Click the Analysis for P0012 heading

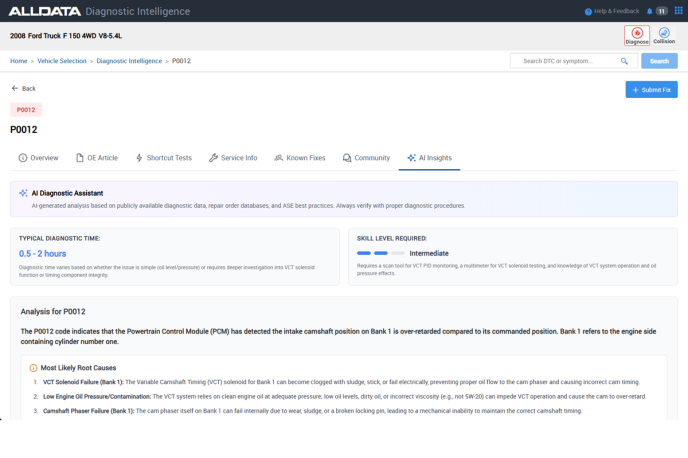[x=53, y=311]
